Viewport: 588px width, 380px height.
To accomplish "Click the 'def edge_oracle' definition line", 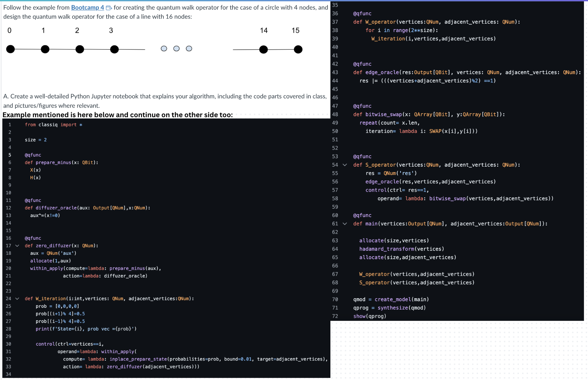I will (x=467, y=72).
